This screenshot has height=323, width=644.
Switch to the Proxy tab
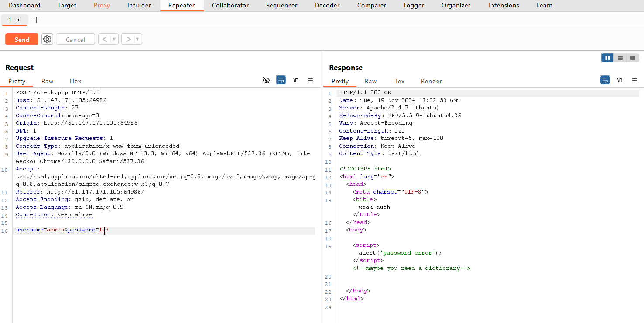(102, 6)
